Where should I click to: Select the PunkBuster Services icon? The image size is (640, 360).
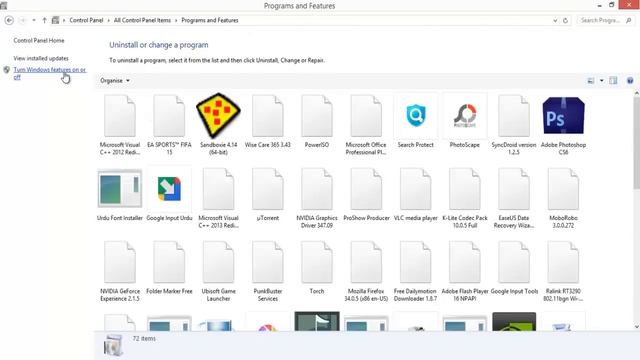tap(268, 262)
